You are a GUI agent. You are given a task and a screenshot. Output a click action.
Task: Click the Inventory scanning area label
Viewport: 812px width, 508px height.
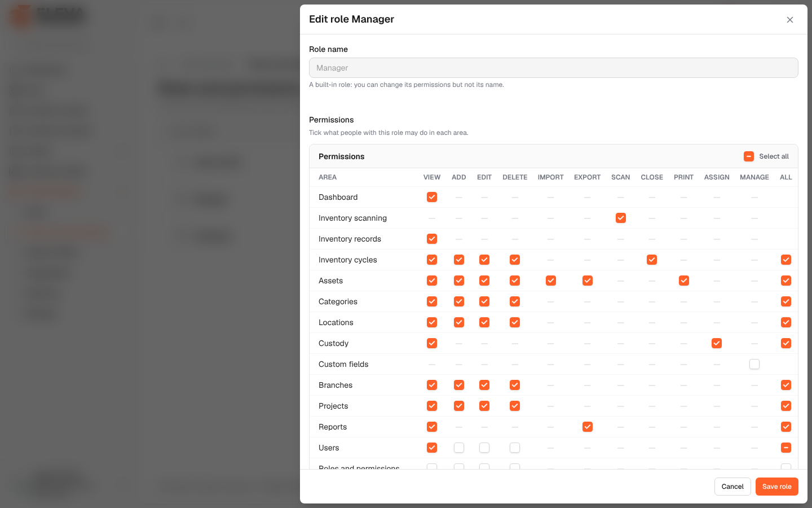pos(352,218)
